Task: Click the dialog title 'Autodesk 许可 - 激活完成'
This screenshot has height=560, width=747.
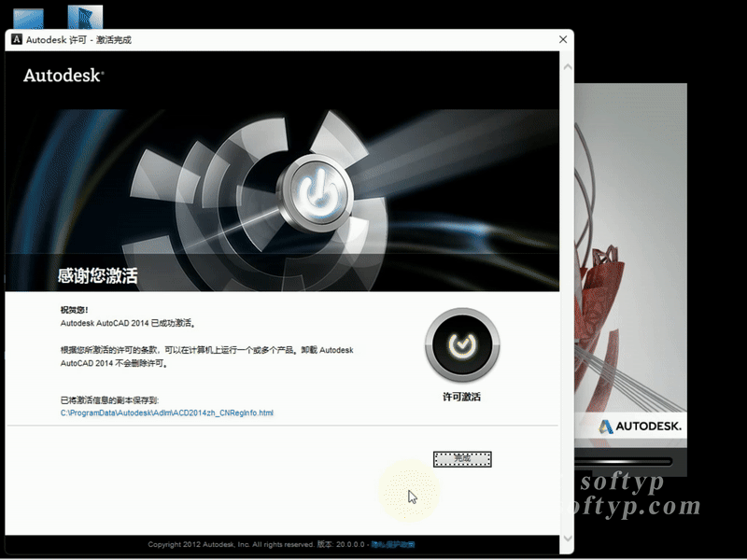Action: (78, 40)
